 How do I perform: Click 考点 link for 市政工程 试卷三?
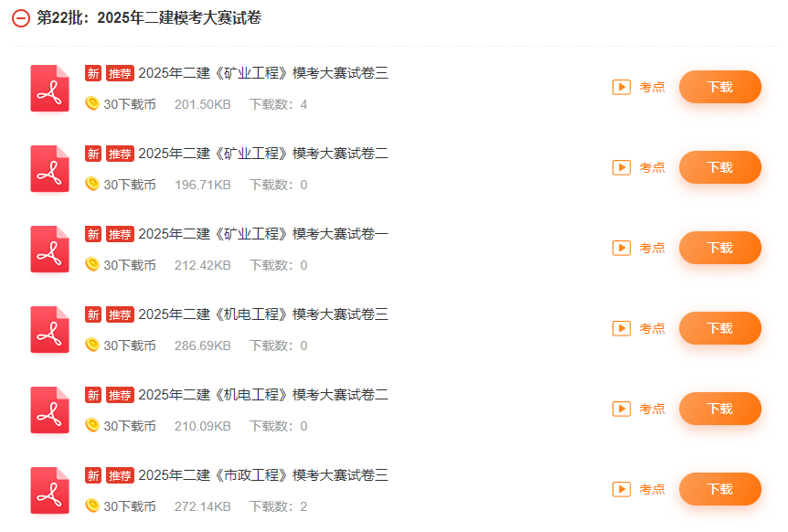pos(652,489)
